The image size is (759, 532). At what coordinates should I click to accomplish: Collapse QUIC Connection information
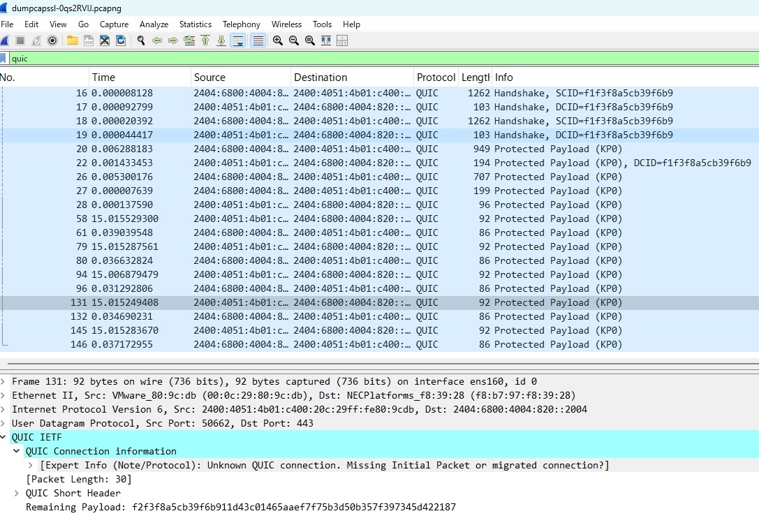coord(17,451)
